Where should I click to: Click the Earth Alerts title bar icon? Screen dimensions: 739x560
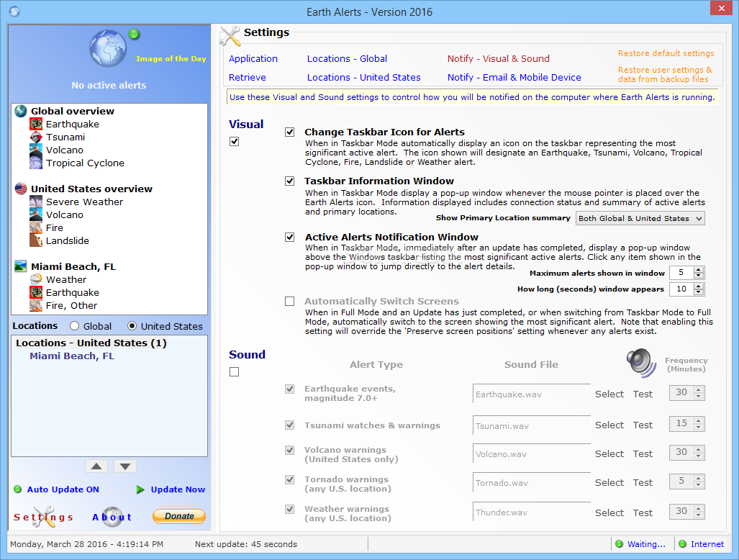pyautogui.click(x=14, y=12)
